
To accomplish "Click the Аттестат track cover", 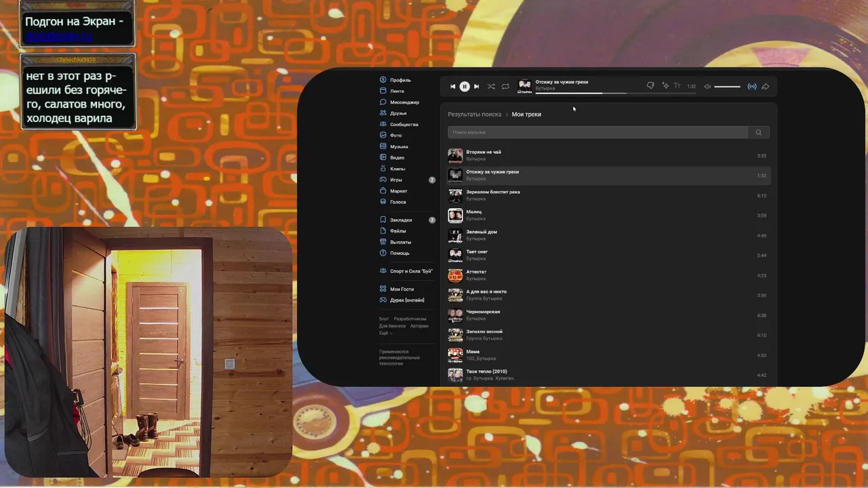I will pyautogui.click(x=455, y=275).
